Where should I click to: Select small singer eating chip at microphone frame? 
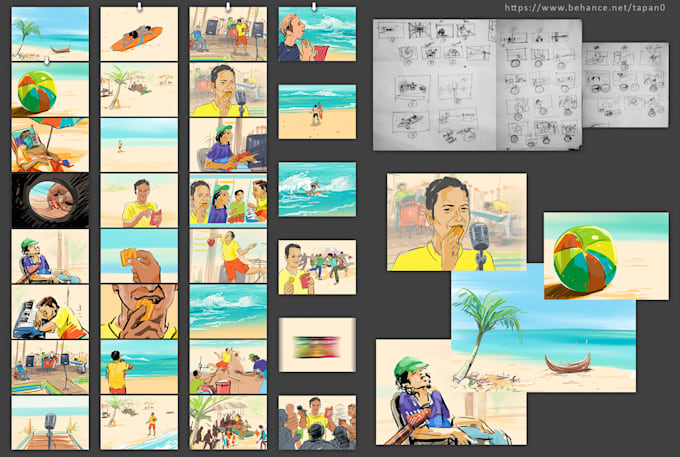pyautogui.click(x=229, y=89)
